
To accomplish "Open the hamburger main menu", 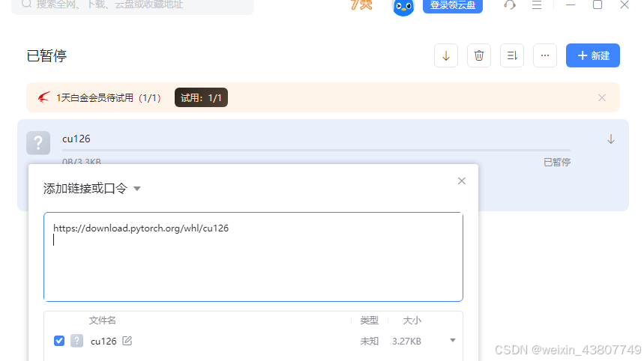I will (537, 5).
